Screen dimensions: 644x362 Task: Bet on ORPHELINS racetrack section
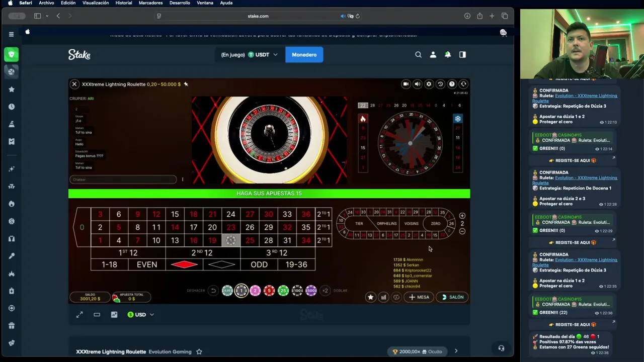[386, 224]
